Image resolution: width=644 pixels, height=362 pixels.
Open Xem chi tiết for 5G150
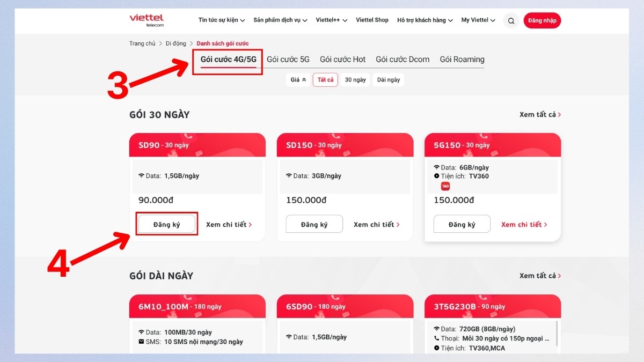tap(524, 225)
